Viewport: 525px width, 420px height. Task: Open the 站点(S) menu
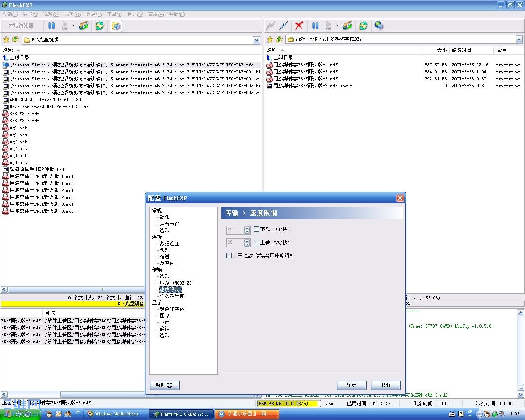31,14
